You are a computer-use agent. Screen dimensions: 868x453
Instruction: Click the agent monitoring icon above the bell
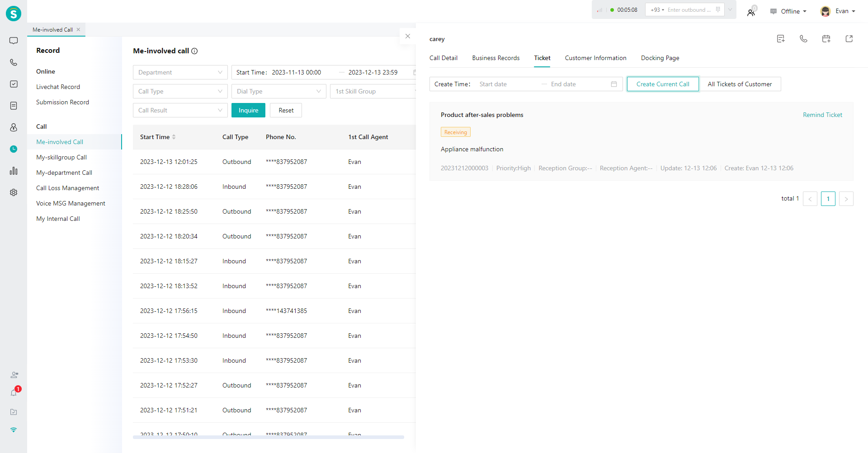[x=14, y=375]
